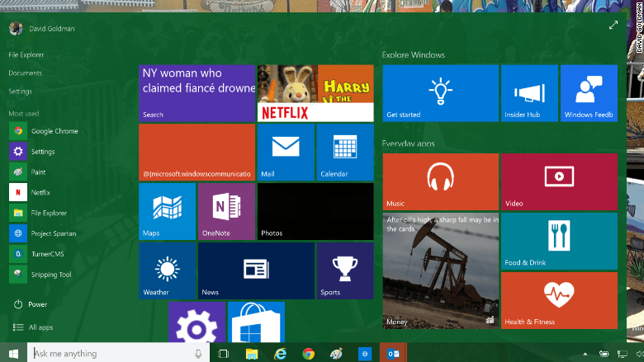Open the Calendar tile
Screen dimensions: 644x362
click(x=345, y=152)
